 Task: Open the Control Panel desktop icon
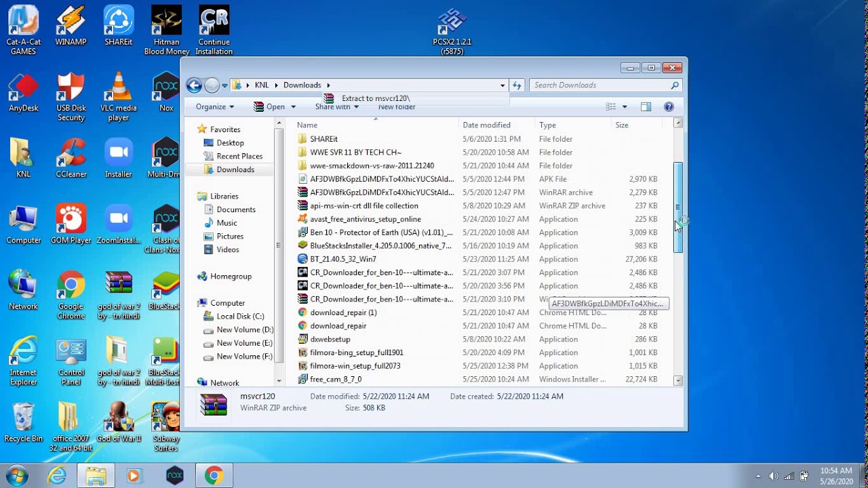click(x=71, y=361)
